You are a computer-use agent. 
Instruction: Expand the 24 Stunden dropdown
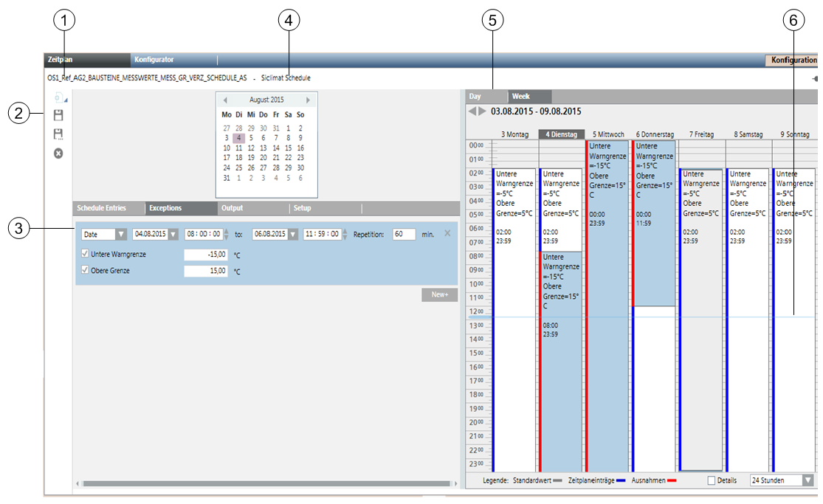[x=807, y=480]
